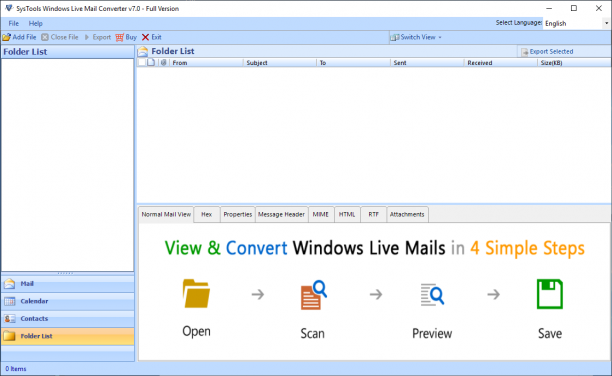This screenshot has width=612, height=376.
Task: Click the Folder List folder icon in sidebar
Action: (9, 336)
